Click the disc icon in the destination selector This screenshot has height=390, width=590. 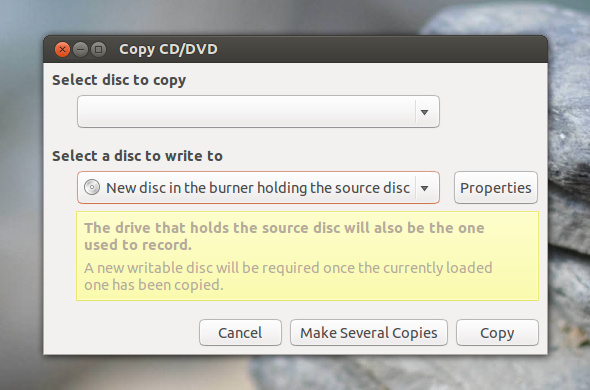[92, 187]
